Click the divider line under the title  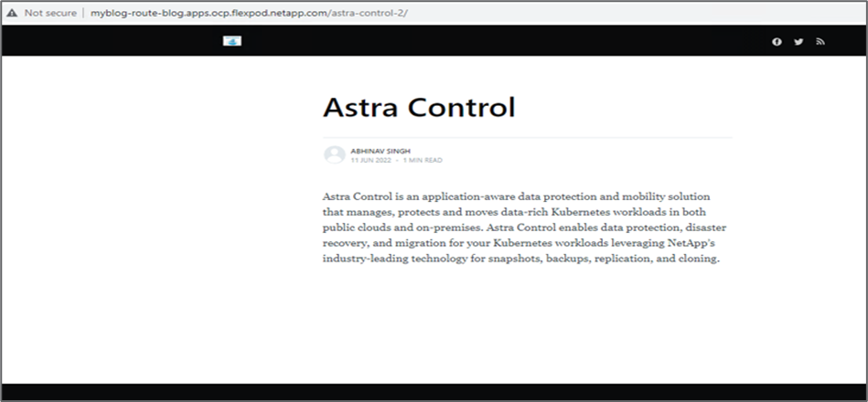click(x=528, y=136)
